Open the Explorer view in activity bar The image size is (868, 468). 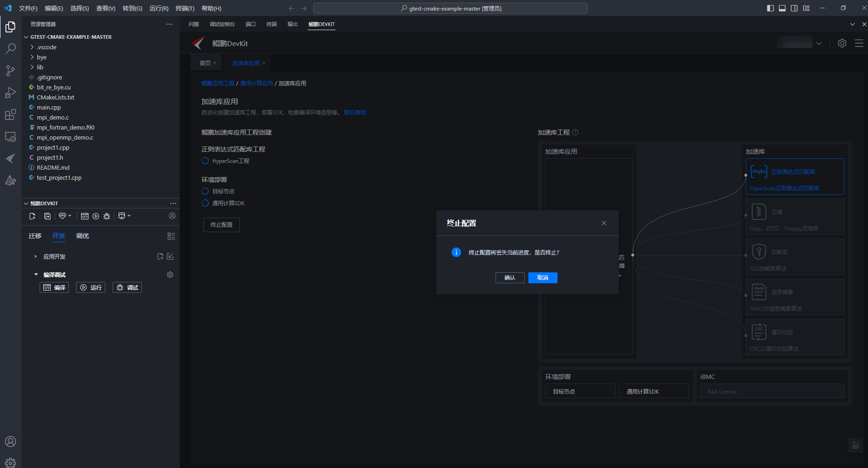(x=10, y=27)
